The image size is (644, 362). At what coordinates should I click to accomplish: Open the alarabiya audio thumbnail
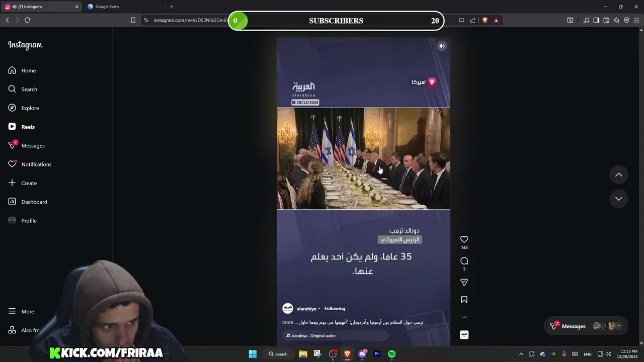point(464,335)
